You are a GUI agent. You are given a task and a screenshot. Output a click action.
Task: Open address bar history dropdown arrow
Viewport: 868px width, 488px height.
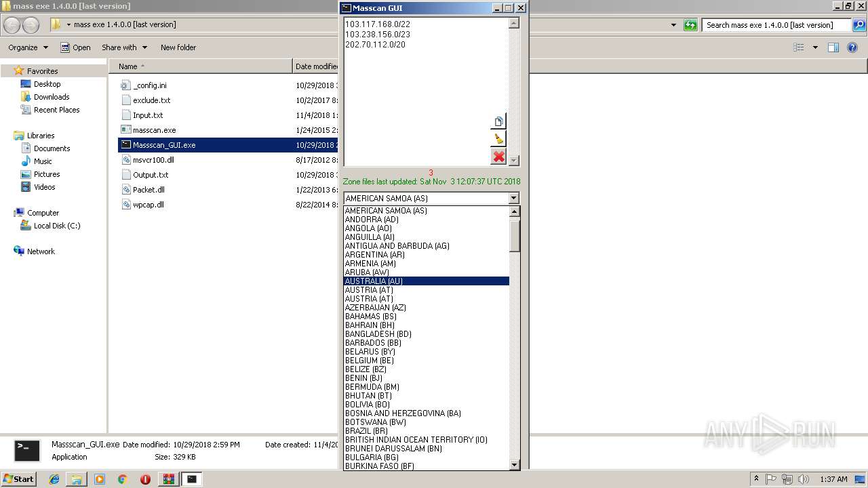tap(673, 25)
